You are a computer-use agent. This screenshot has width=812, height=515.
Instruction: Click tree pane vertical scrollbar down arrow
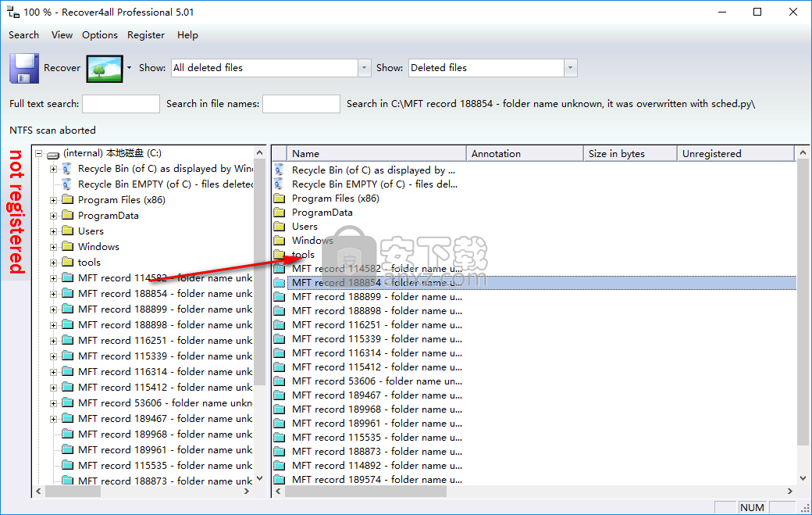tap(260, 477)
